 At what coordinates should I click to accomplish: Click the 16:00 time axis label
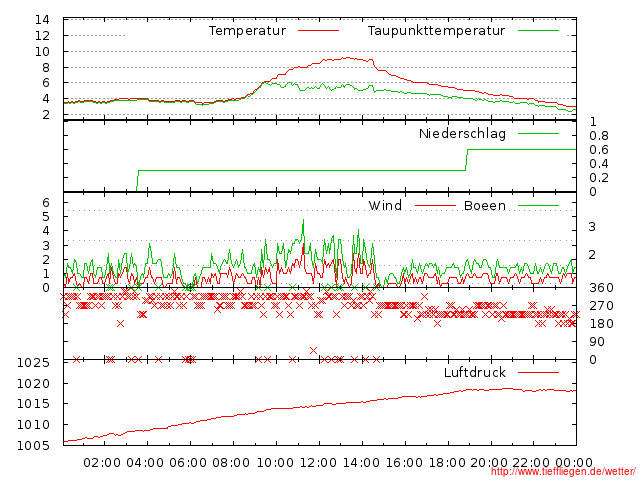[x=404, y=462]
